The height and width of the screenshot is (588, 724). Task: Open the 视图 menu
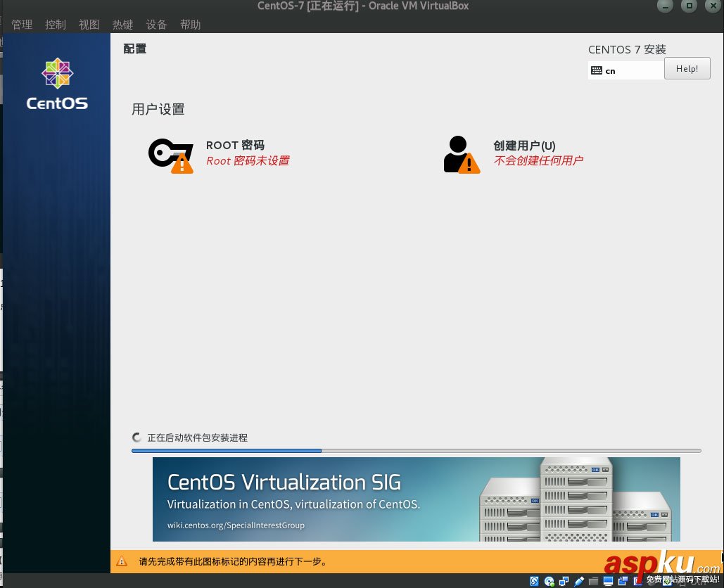(89, 24)
